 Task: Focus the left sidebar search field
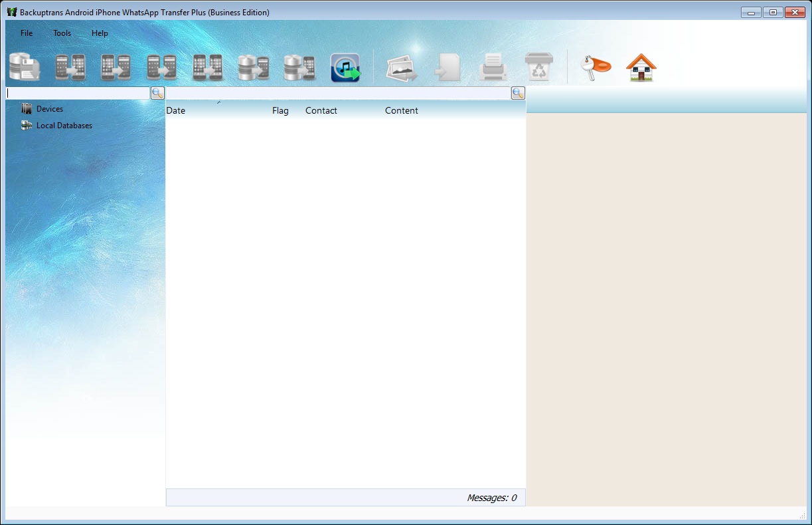pos(78,93)
